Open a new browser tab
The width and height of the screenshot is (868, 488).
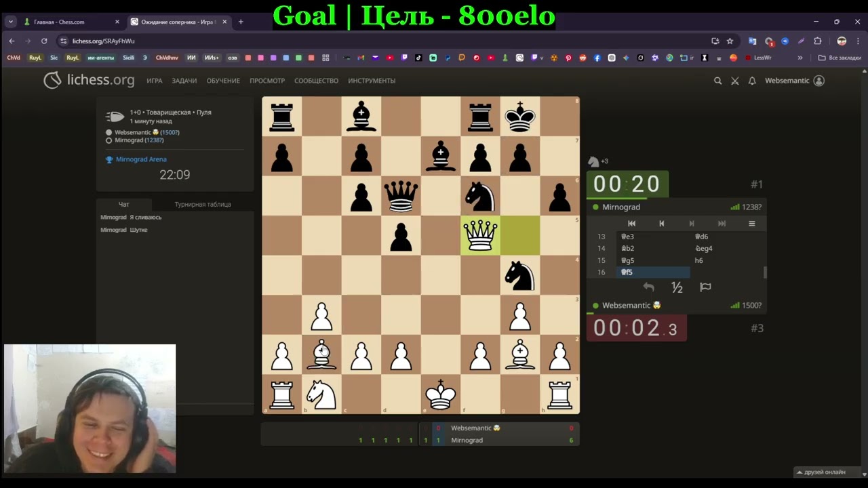(x=241, y=22)
